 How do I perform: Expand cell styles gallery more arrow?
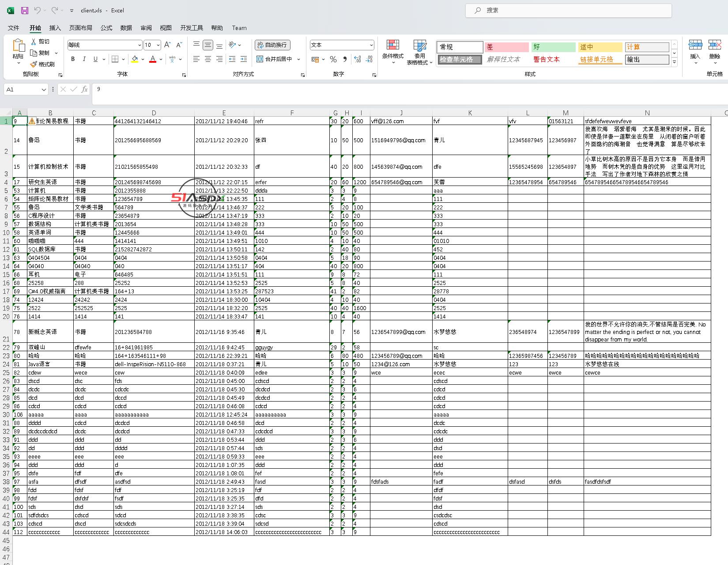pos(674,62)
